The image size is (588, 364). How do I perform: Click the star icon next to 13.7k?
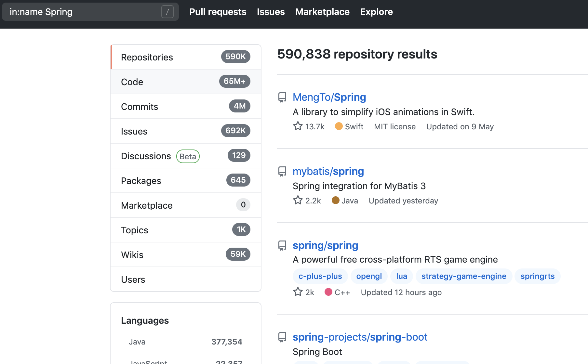click(298, 126)
